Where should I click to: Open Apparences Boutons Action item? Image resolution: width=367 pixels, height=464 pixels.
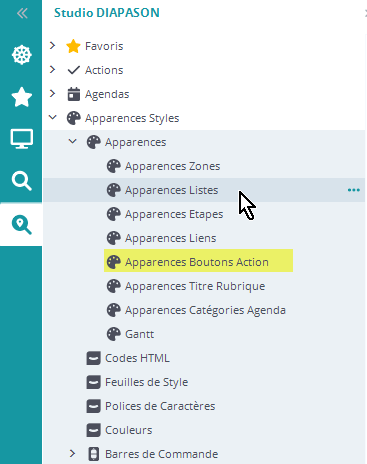coord(198,261)
